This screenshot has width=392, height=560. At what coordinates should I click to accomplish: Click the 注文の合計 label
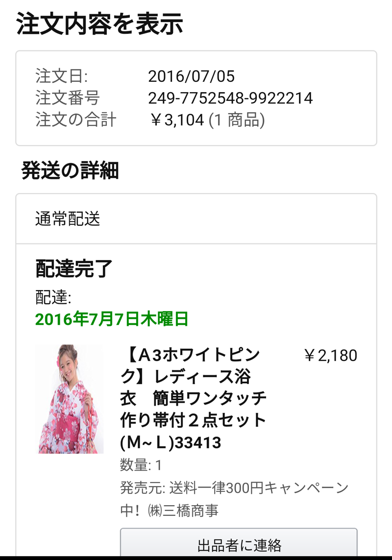tap(76, 120)
